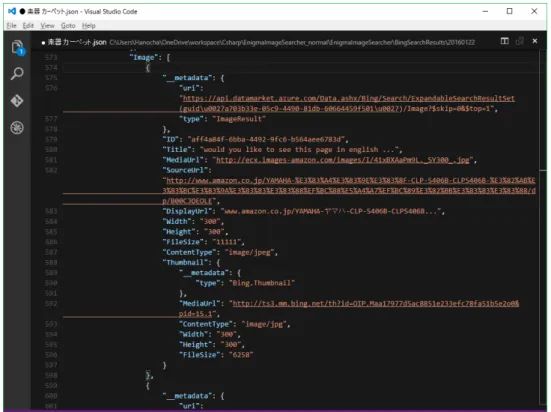Click the "Width" key on line 584
Viewport: 551px width, 412px height.
click(x=177, y=221)
